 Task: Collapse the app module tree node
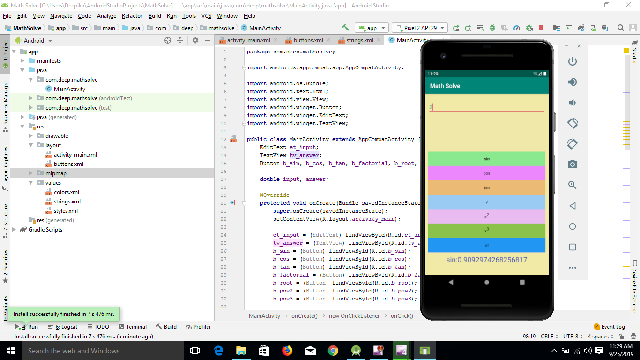click(14, 52)
